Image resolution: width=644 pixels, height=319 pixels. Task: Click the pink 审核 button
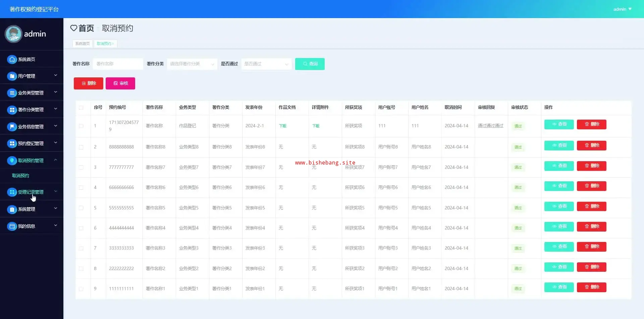[120, 83]
